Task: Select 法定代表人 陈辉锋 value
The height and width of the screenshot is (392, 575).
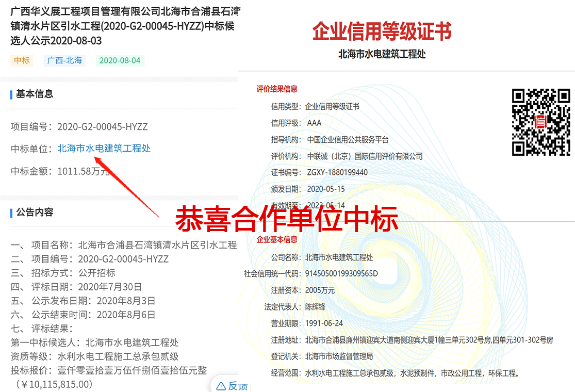Action: 316,307
